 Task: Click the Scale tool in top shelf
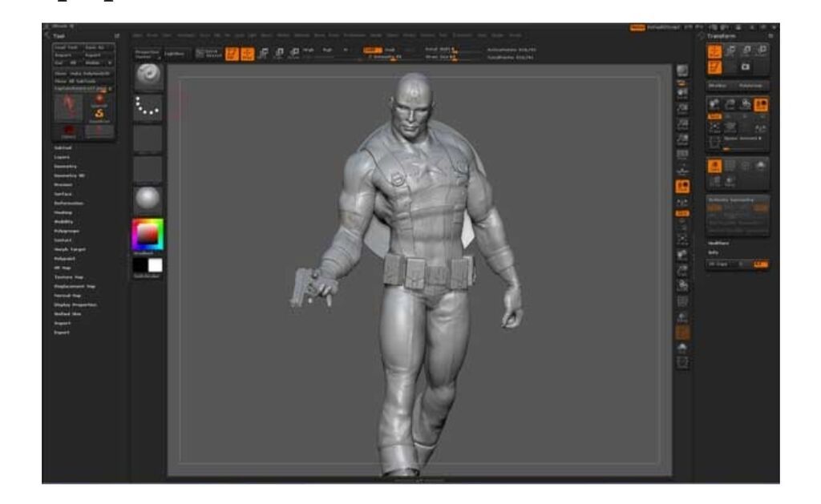[277, 54]
